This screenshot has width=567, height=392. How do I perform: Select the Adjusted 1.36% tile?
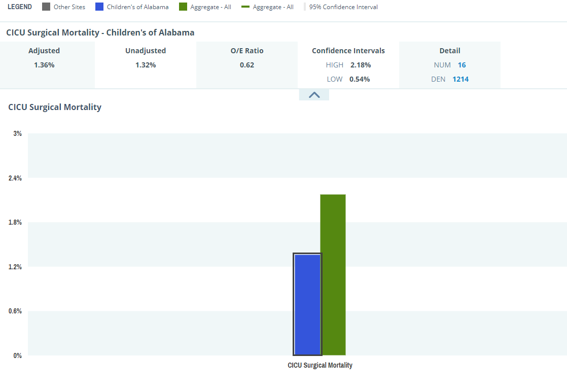click(44, 58)
